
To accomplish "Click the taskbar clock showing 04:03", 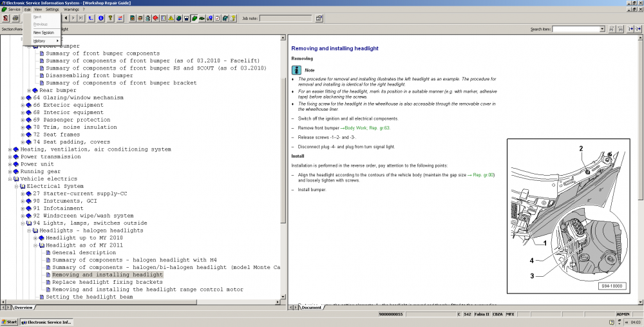I will pyautogui.click(x=636, y=322).
